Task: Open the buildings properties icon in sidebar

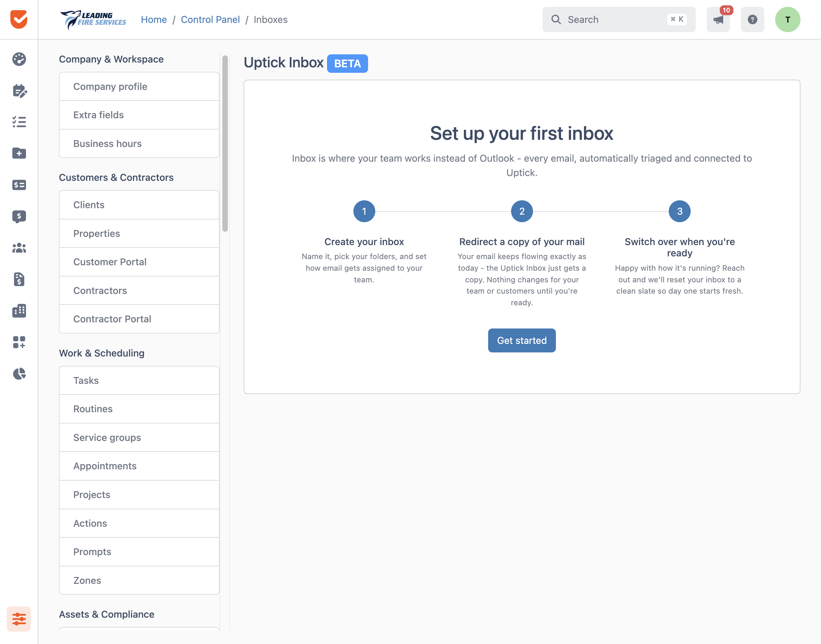Action: [19, 311]
